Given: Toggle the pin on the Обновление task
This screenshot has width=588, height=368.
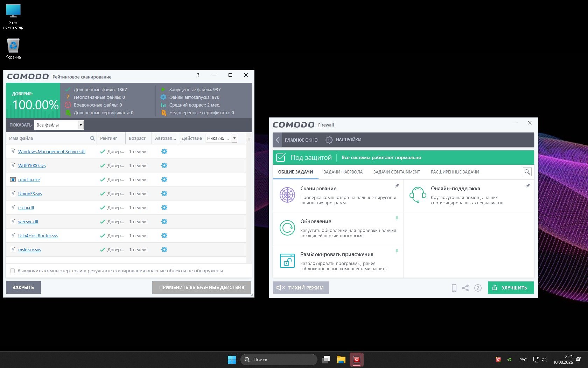Looking at the screenshot, I should tap(397, 218).
